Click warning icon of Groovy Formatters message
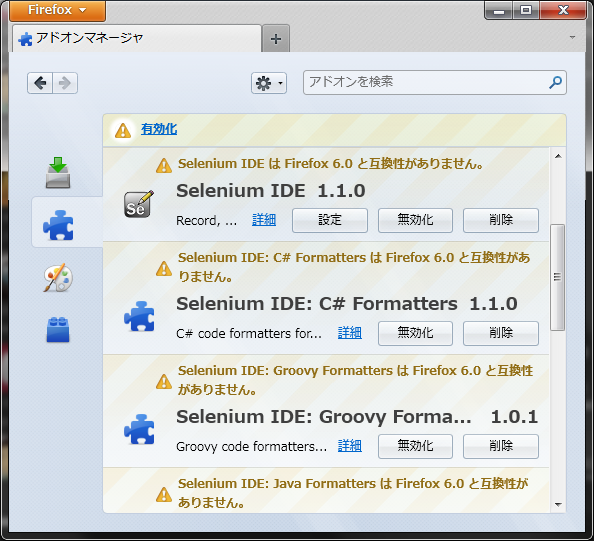 [x=164, y=381]
